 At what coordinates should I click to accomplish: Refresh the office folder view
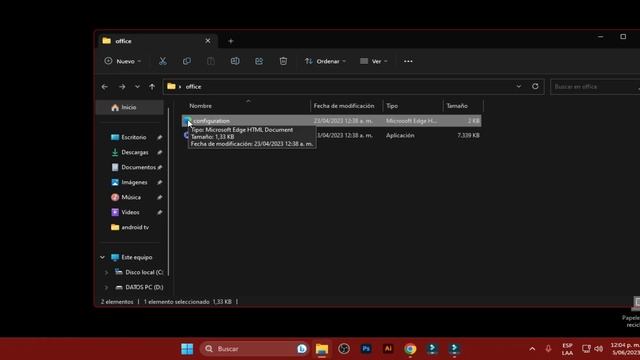pyautogui.click(x=535, y=87)
